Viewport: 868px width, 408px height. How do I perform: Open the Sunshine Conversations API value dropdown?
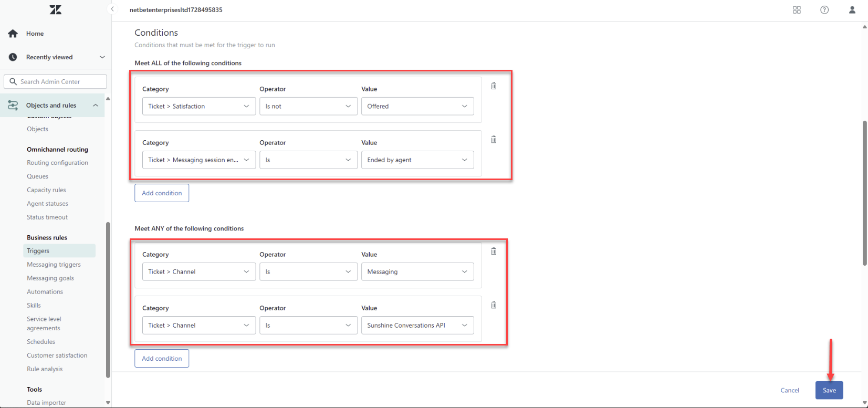tap(417, 326)
